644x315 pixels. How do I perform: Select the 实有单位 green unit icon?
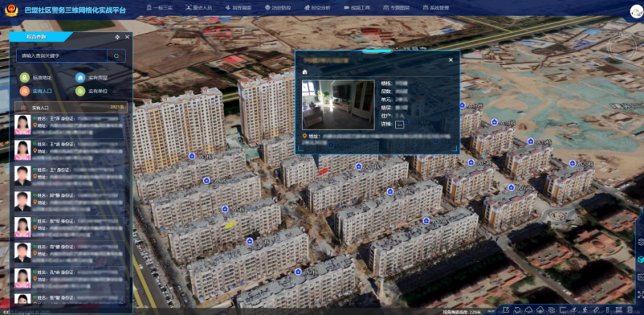[80, 91]
